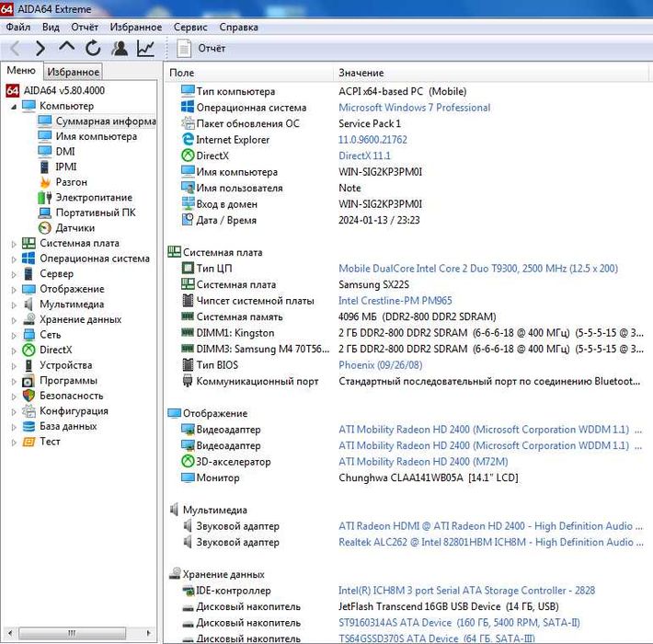
Task: Open DirectX 11.1 link
Action: pyautogui.click(x=365, y=155)
